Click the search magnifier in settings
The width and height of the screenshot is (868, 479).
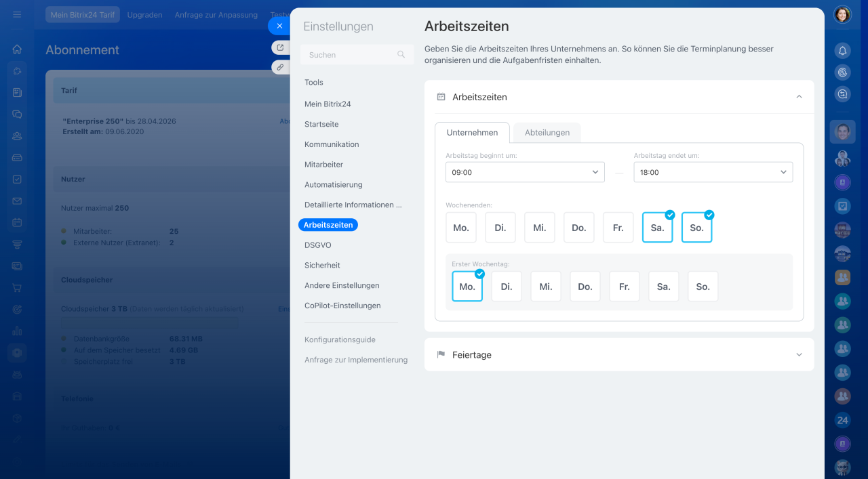click(401, 55)
